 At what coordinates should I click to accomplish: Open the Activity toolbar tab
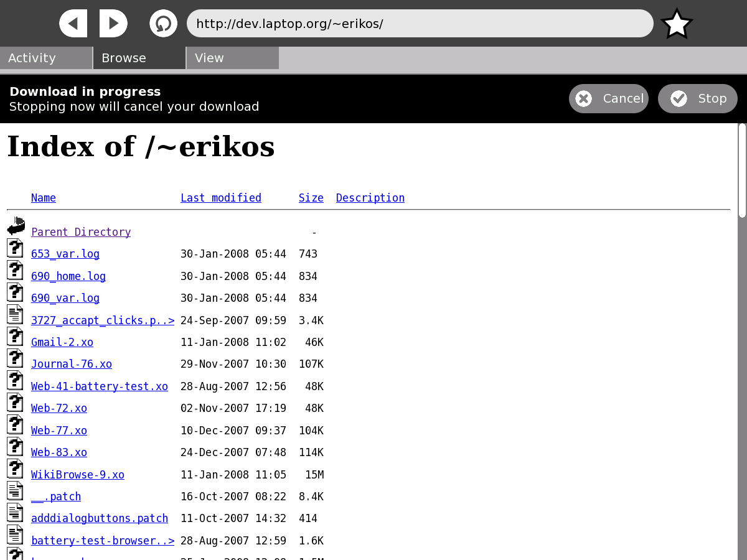coord(46,58)
